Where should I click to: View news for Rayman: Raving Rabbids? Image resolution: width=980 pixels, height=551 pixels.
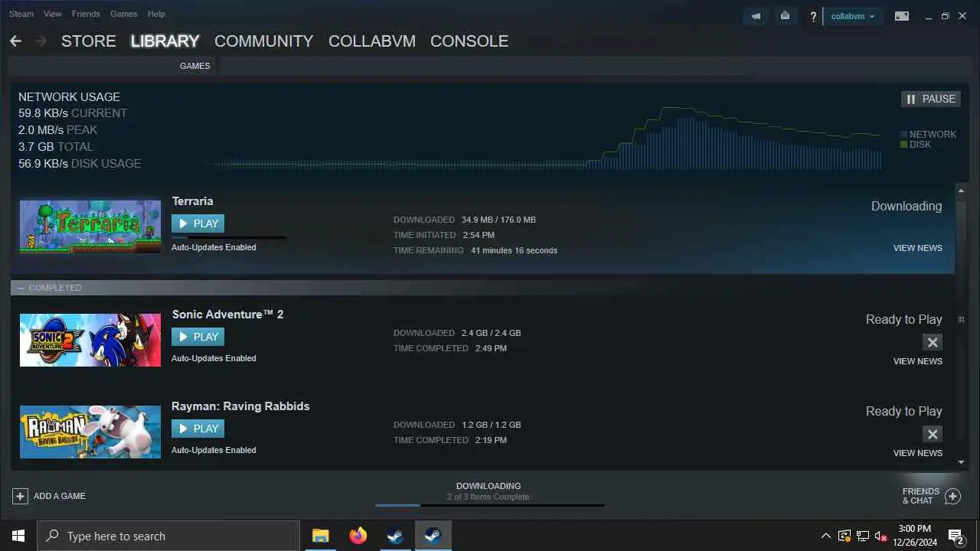917,453
